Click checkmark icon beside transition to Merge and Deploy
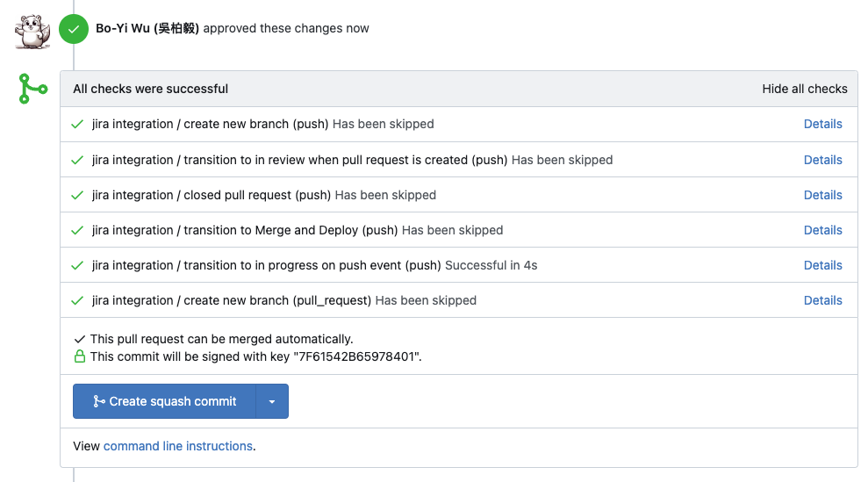The width and height of the screenshot is (868, 482). [78, 230]
